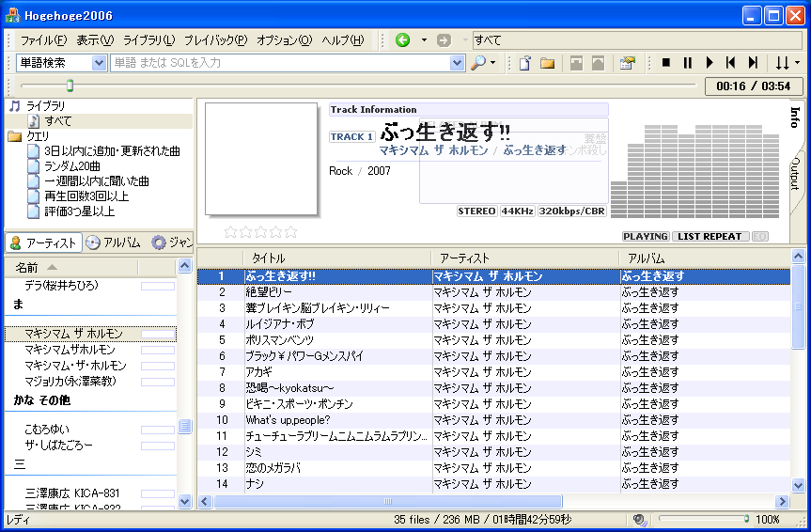Pause the current track
This screenshot has width=811, height=532.
687,63
